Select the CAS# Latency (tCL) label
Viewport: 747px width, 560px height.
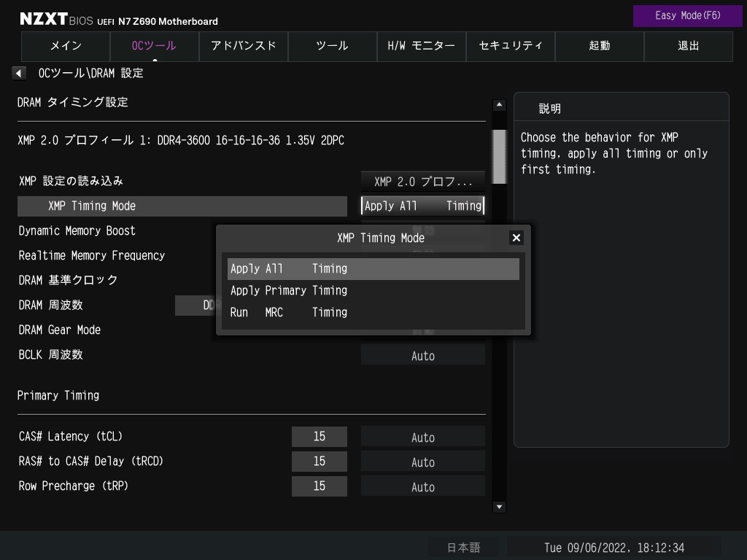pyautogui.click(x=71, y=437)
